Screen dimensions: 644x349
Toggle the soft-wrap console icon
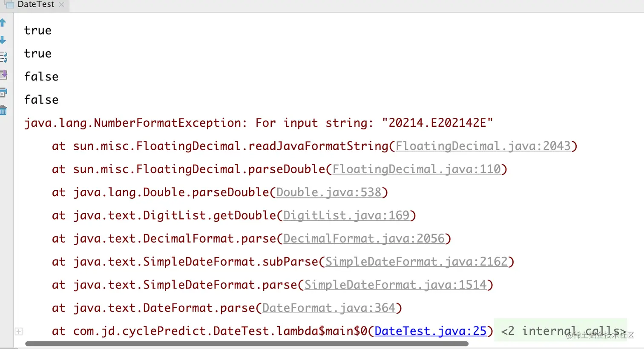3,57
